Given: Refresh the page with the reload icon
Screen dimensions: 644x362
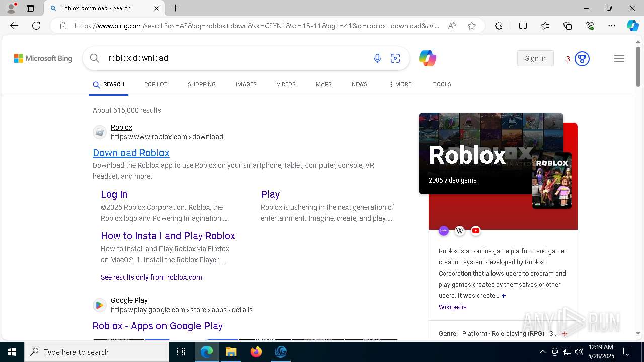Looking at the screenshot, I should (x=36, y=26).
